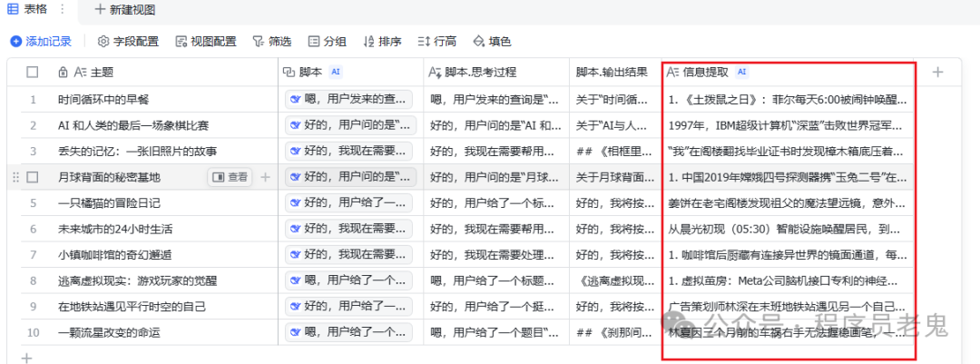Adjust 行高 row height
980x364 pixels.
[x=436, y=42]
